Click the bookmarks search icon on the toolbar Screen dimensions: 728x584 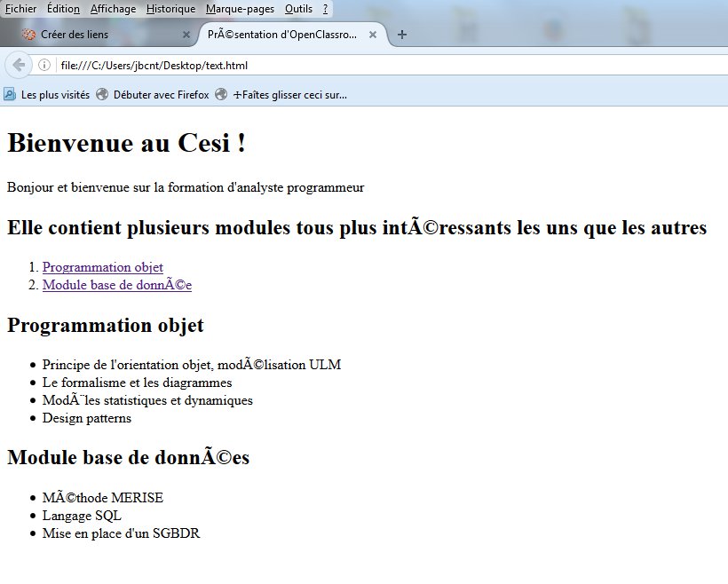[9, 93]
